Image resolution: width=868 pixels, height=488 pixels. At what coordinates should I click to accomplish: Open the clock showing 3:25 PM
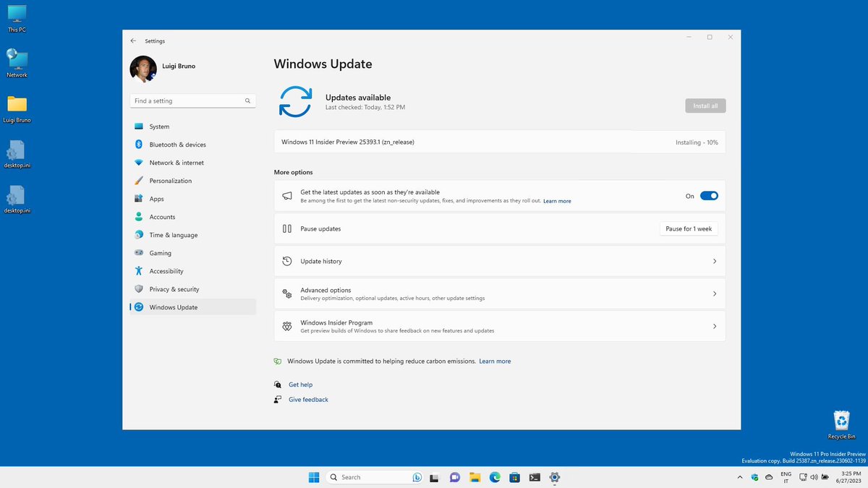tap(847, 477)
